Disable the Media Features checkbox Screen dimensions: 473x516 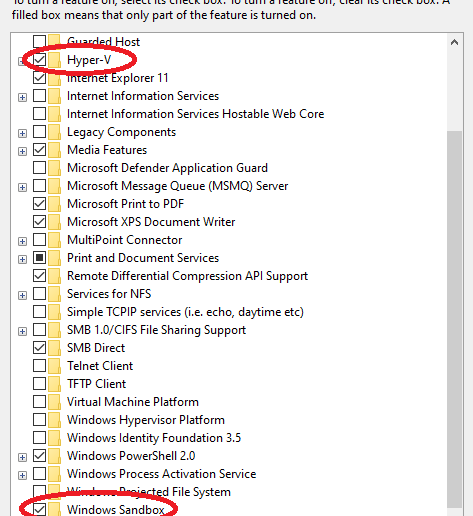click(x=39, y=150)
